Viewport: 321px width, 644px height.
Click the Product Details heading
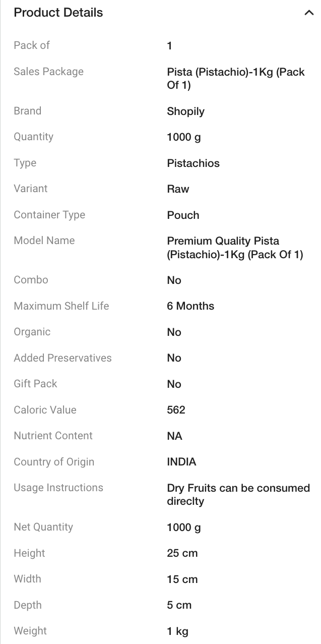point(58,13)
